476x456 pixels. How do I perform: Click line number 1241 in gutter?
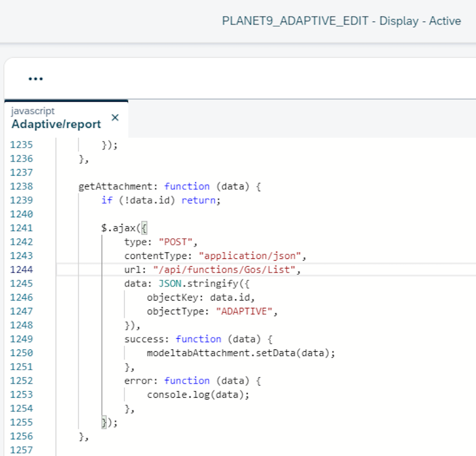pos(21,228)
